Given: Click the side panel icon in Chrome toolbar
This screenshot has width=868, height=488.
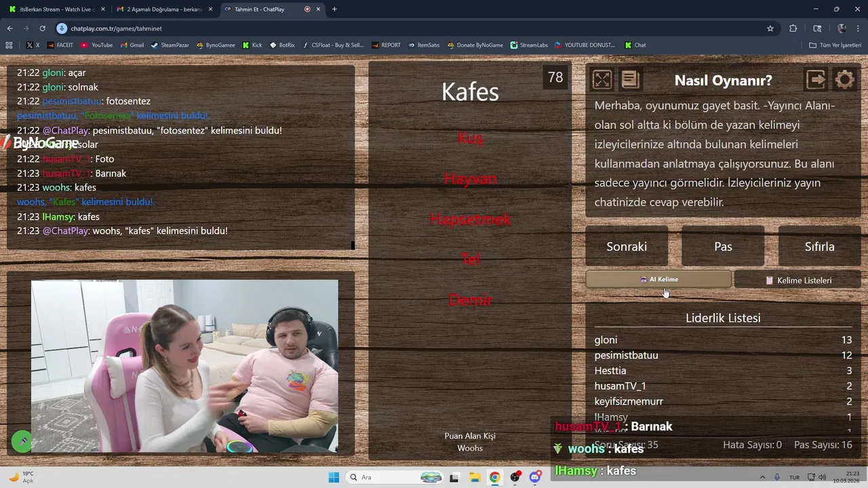Looking at the screenshot, I should click(x=817, y=28).
